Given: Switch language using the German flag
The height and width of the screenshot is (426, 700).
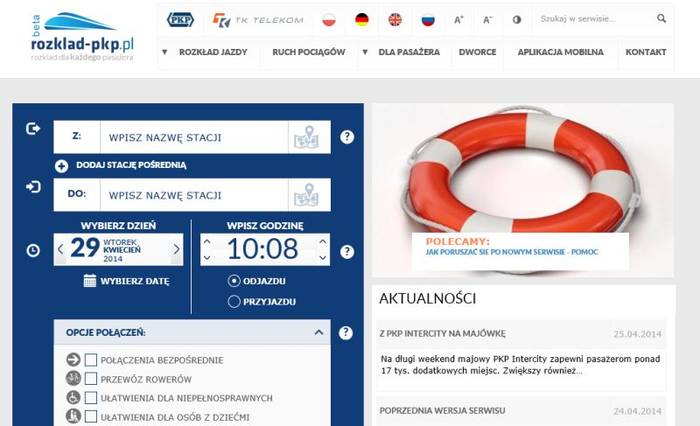Looking at the screenshot, I should 362,20.
